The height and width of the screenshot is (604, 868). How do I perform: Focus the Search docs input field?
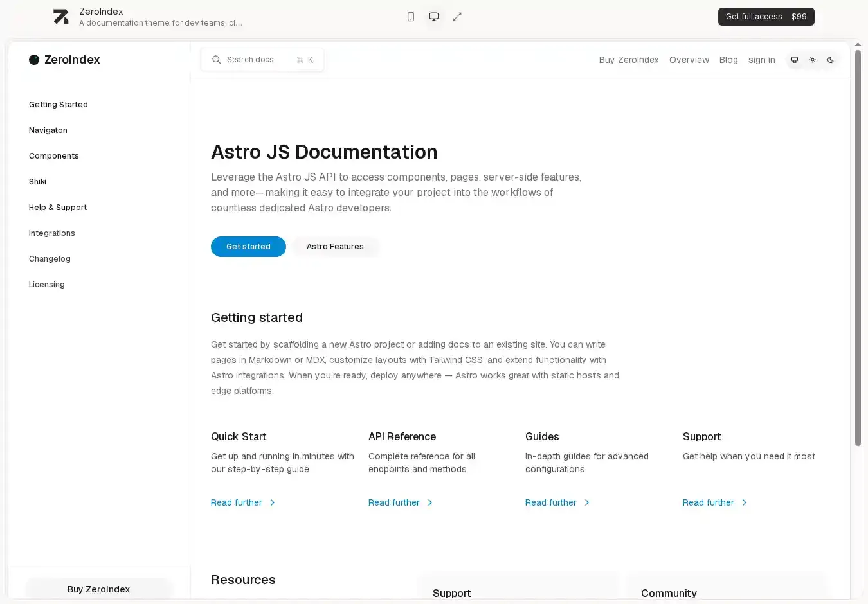pyautogui.click(x=262, y=60)
